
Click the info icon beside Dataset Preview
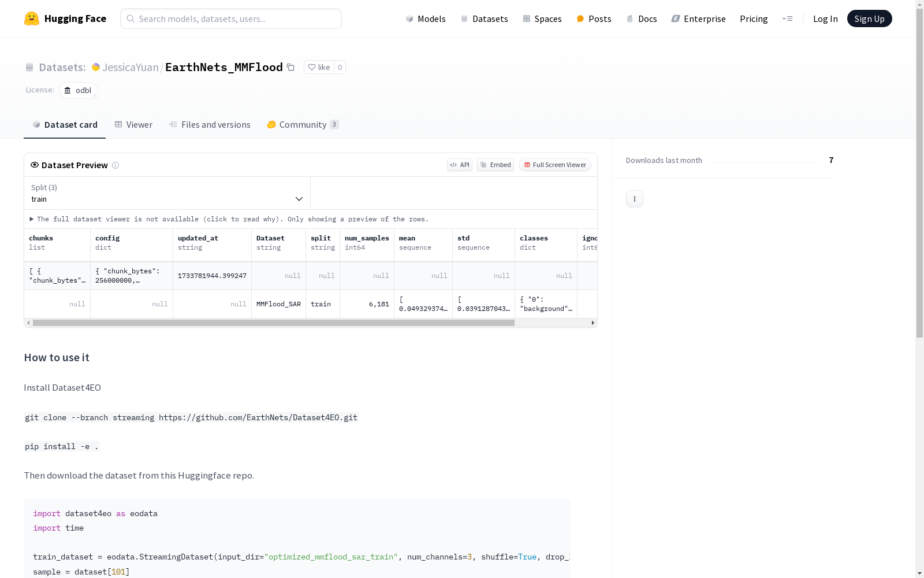point(115,165)
